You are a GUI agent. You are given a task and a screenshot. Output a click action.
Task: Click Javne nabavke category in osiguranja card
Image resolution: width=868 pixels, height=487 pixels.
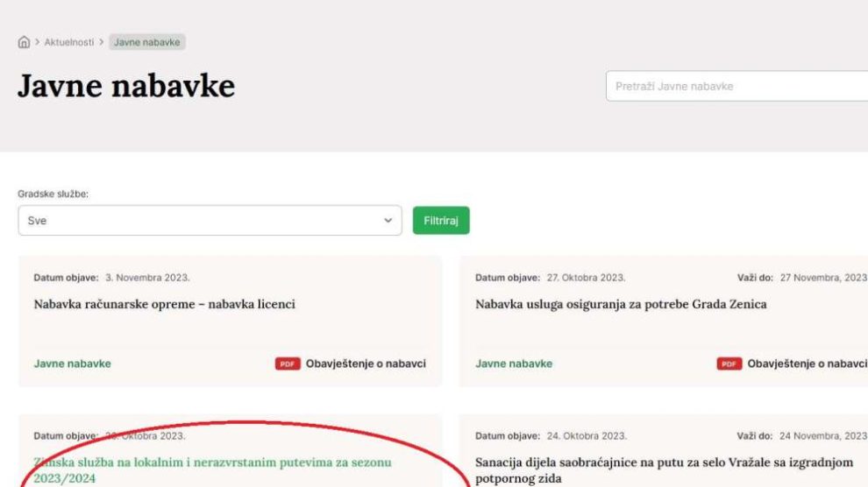coord(514,363)
